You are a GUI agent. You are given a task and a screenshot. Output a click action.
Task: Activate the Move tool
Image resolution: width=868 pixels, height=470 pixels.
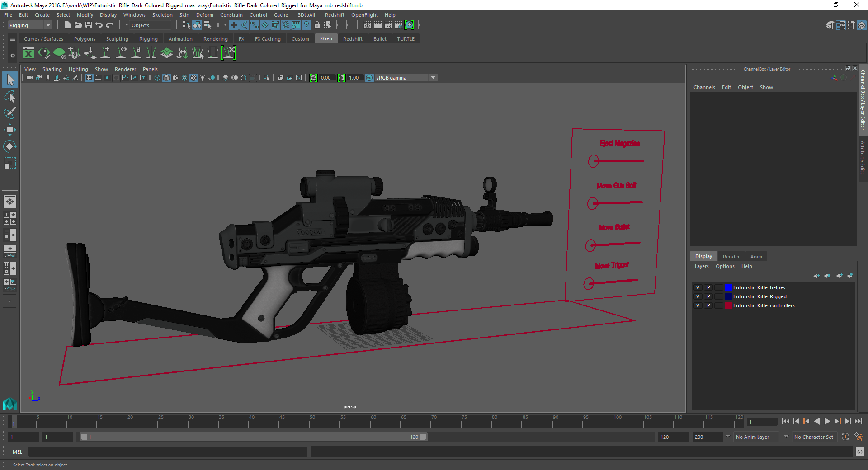10,130
